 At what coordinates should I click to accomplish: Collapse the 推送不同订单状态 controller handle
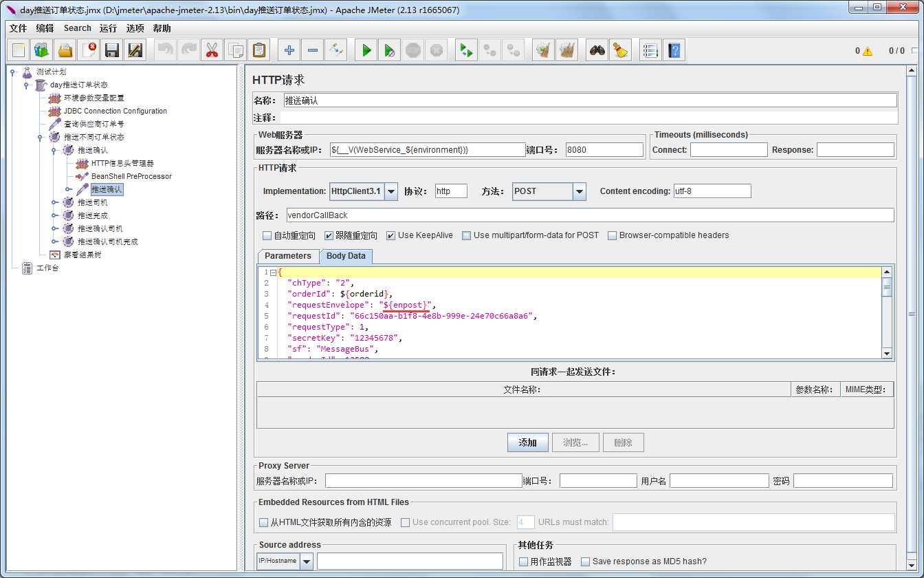[x=40, y=137]
